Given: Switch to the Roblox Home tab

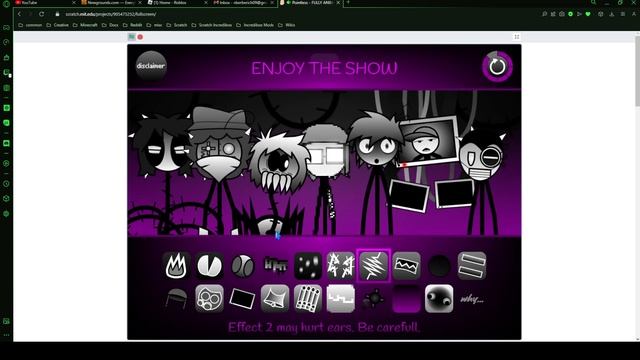Looking at the screenshot, I should point(177,2).
